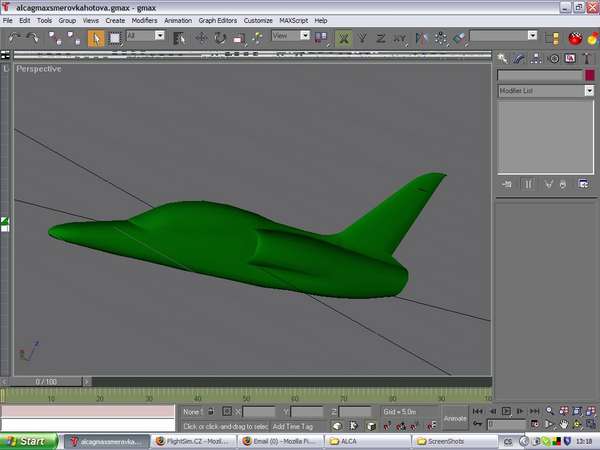The image size is (600, 450).
Task: Click the object name field in command panel
Action: 540,75
